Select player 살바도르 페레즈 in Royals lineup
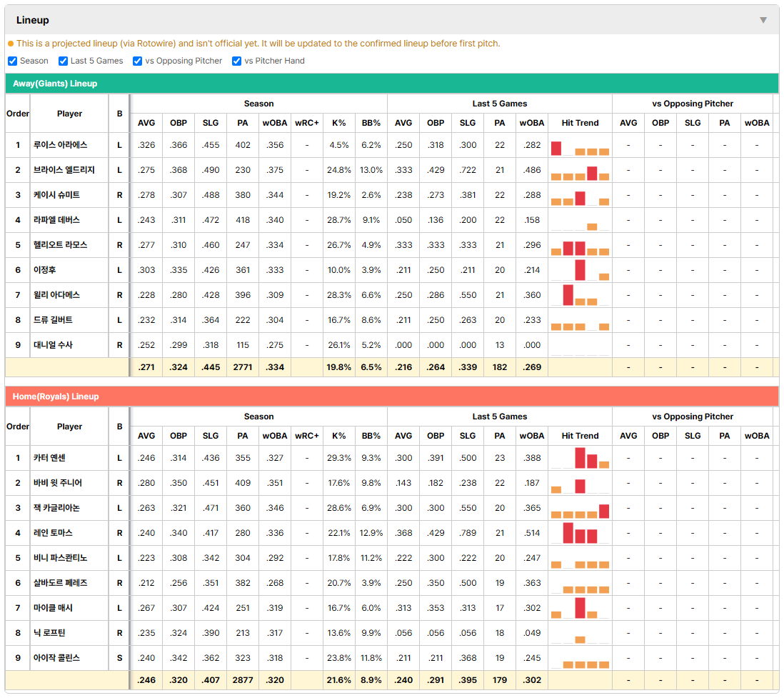784x698 pixels. pyautogui.click(x=61, y=583)
